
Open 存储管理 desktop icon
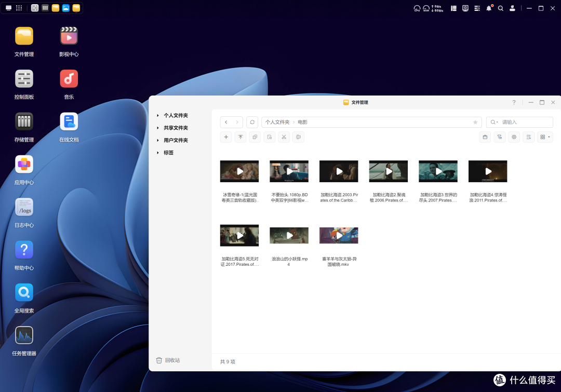coord(24,121)
